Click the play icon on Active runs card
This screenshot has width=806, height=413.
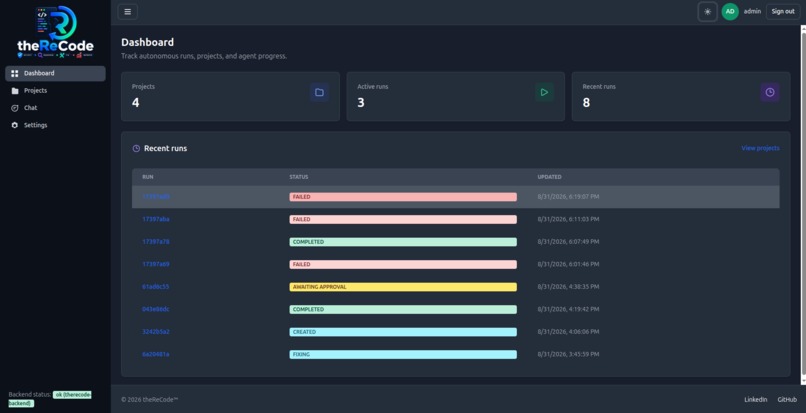[x=544, y=93]
